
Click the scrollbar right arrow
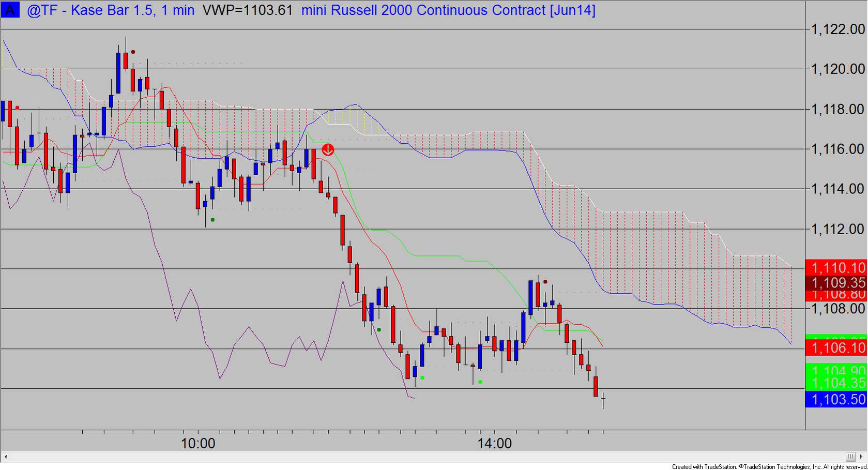(x=862, y=457)
